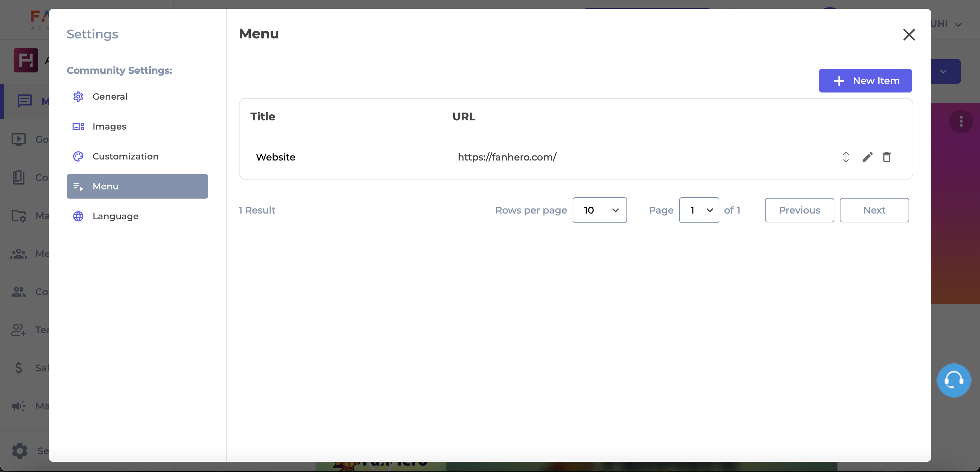The image size is (980, 472).
Task: Expand the user account chevron at top right
Action: coord(958,25)
